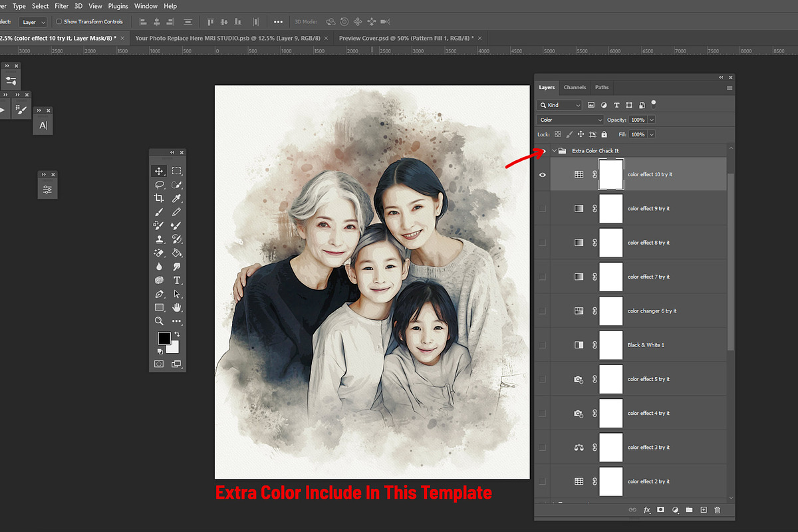Viewport: 798px width, 532px height.
Task: Create new fill or adjustment layer icon
Action: (x=675, y=510)
